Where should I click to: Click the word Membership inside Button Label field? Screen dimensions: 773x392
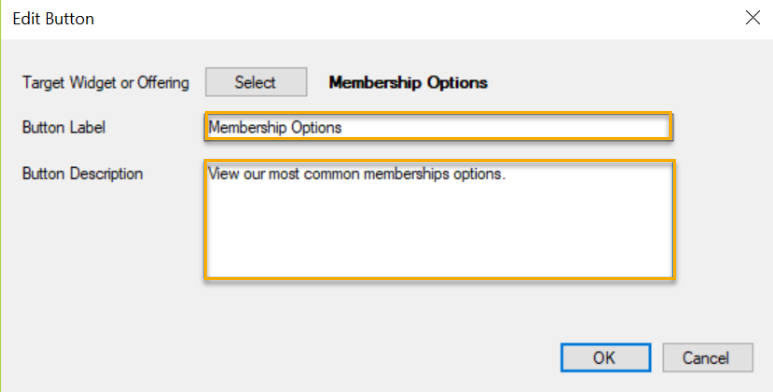pos(248,128)
